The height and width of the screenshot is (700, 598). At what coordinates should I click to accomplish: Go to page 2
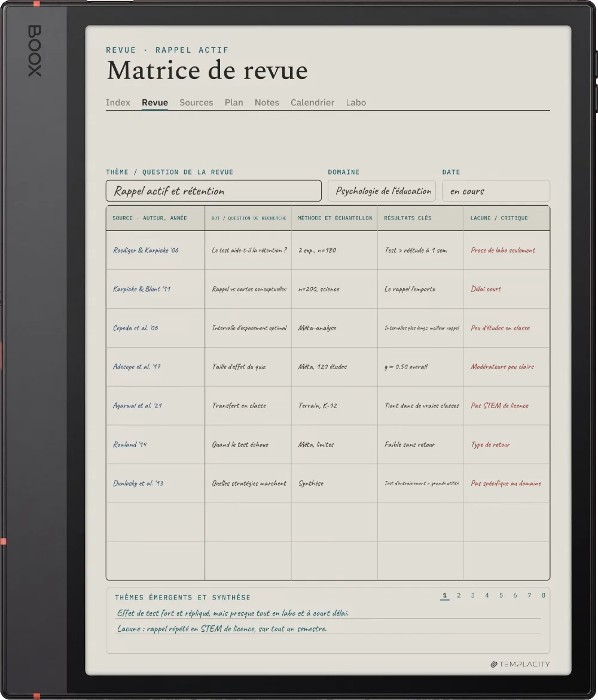tap(459, 595)
